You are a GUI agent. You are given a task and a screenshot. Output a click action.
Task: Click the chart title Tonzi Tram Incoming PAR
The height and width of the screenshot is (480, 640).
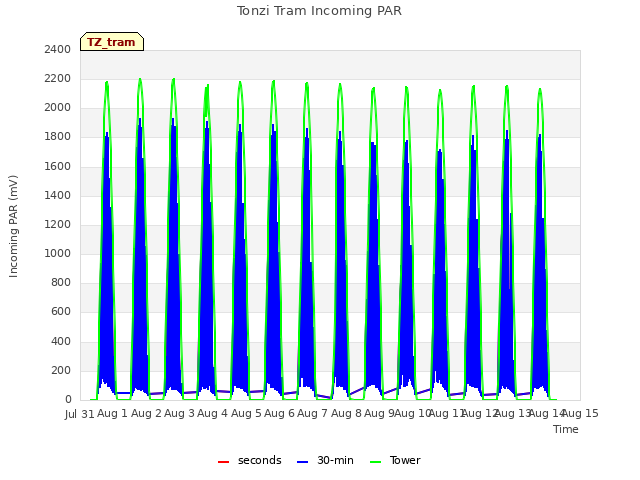pyautogui.click(x=319, y=11)
